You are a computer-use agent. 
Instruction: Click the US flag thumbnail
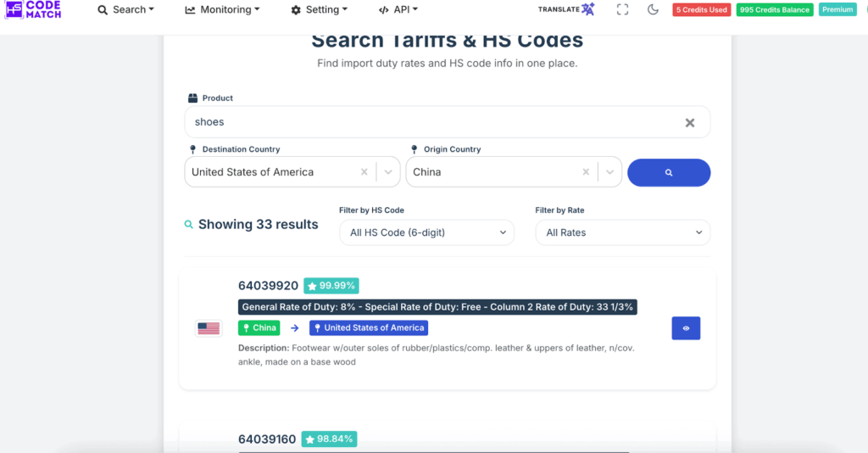coord(209,328)
